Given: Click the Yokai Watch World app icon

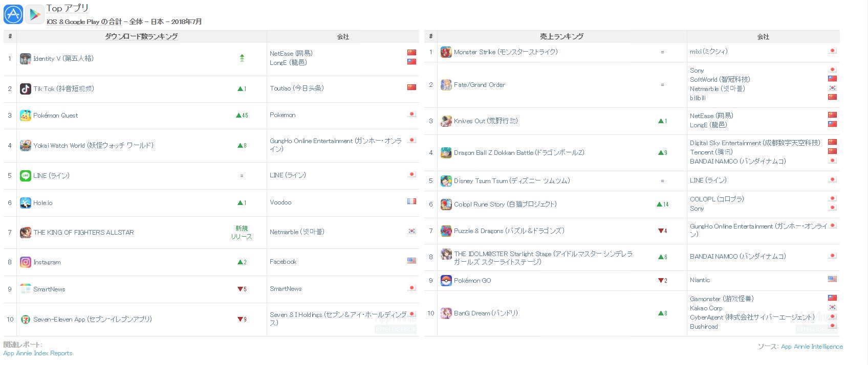Looking at the screenshot, I should pyautogui.click(x=26, y=146).
